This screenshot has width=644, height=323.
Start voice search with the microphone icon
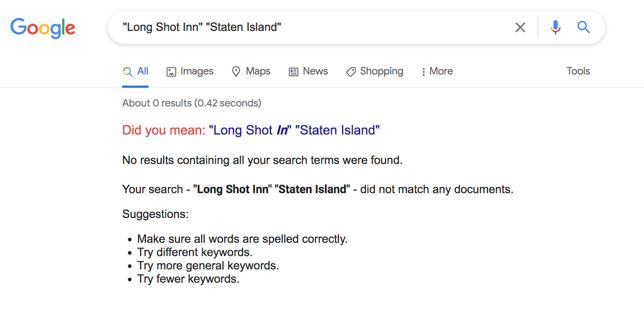[x=555, y=27]
